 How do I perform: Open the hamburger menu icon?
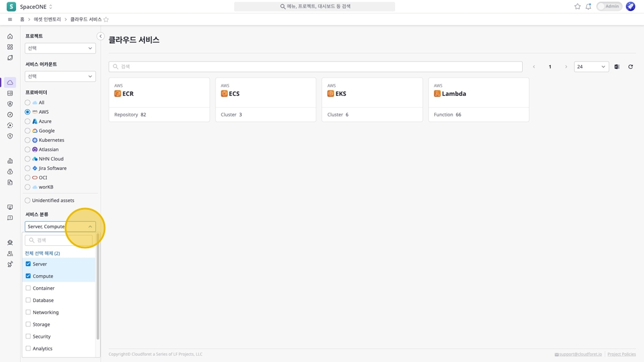(10, 20)
